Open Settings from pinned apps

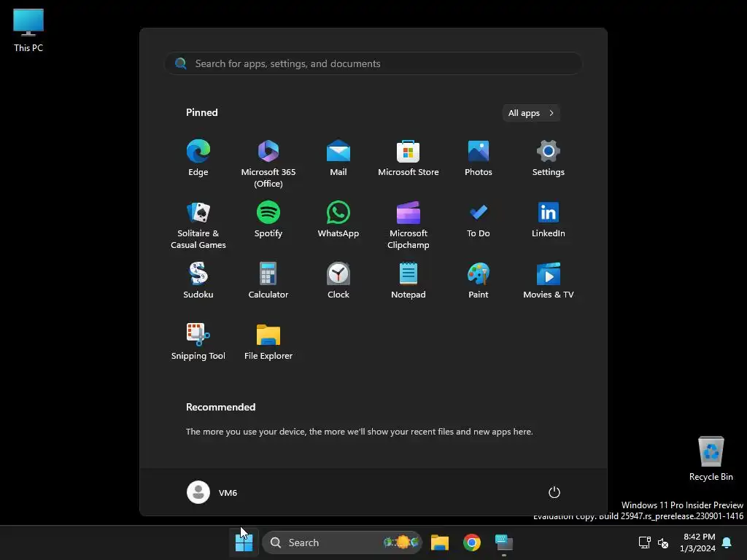coord(549,157)
